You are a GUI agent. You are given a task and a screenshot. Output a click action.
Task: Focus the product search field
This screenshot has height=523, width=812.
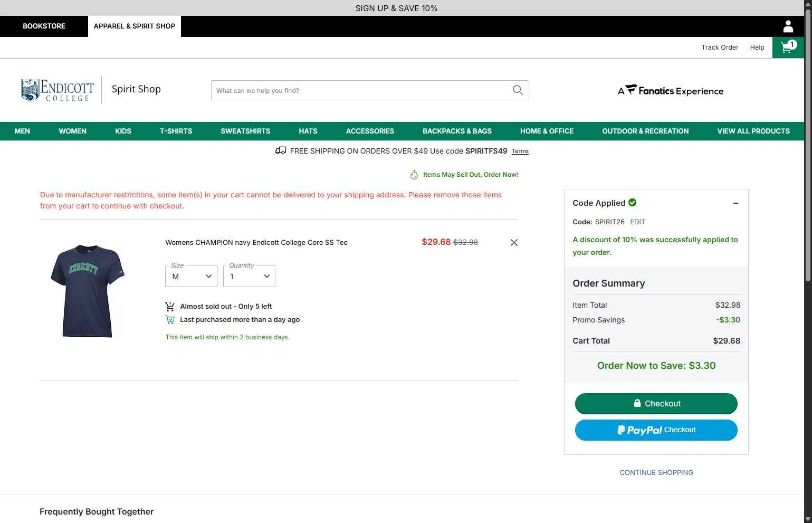coord(362,90)
